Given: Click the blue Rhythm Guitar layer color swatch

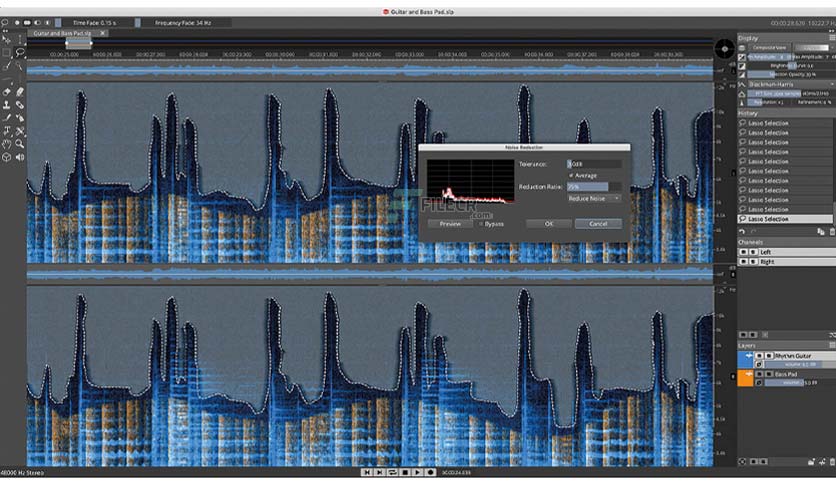Looking at the screenshot, I should [745, 359].
